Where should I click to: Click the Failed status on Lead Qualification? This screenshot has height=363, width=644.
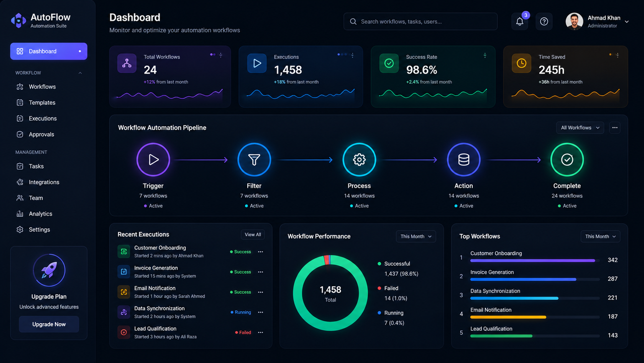[243, 333]
